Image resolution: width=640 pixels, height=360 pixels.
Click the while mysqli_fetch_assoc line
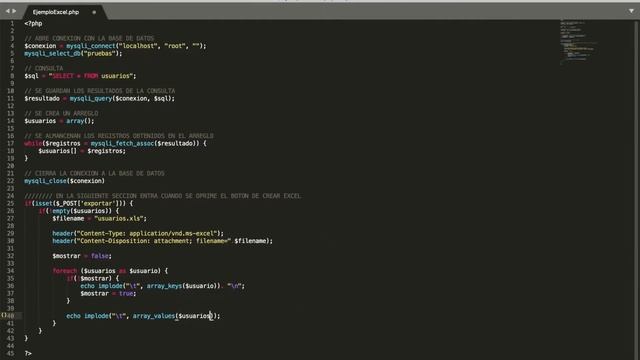click(x=115, y=143)
